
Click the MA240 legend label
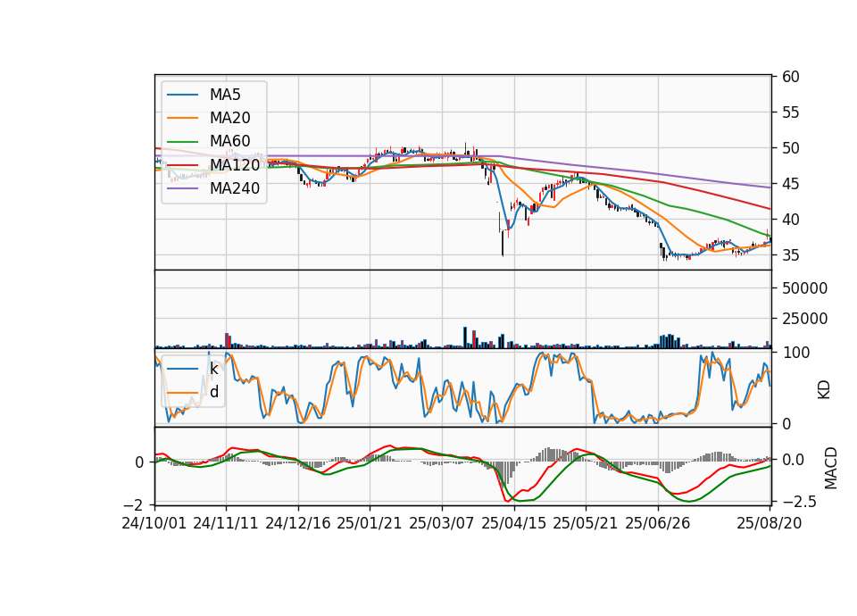[235, 188]
